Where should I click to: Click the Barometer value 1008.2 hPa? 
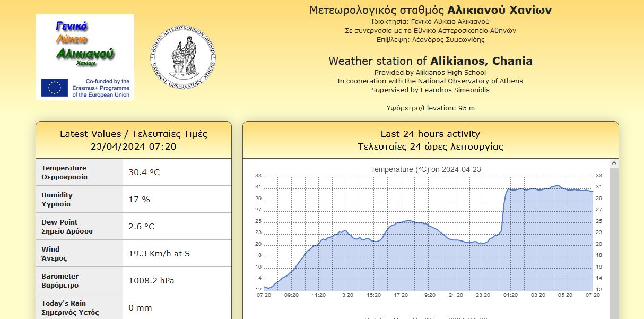click(151, 281)
